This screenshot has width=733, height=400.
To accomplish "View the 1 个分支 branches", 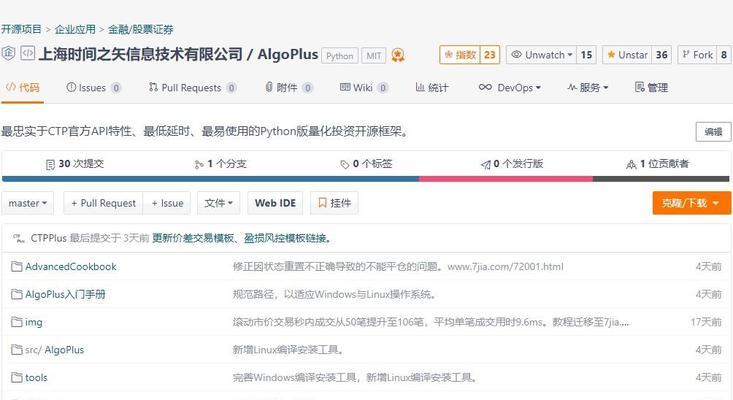I will [220, 164].
